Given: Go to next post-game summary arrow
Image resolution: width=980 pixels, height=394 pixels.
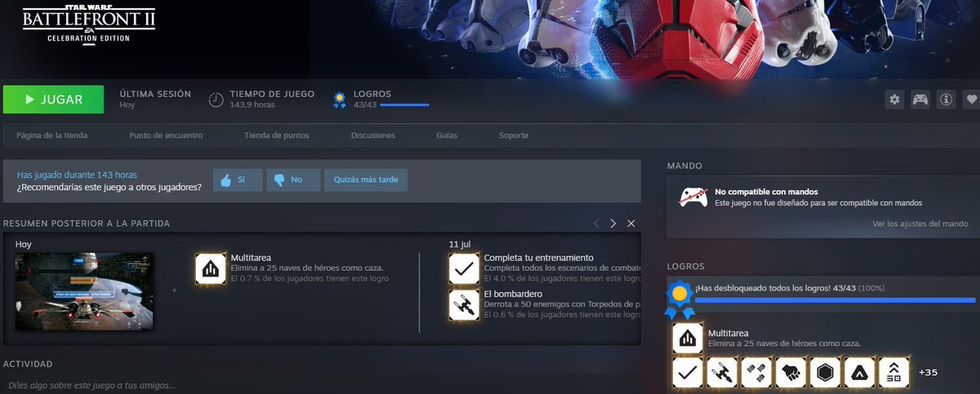Looking at the screenshot, I should [x=613, y=224].
